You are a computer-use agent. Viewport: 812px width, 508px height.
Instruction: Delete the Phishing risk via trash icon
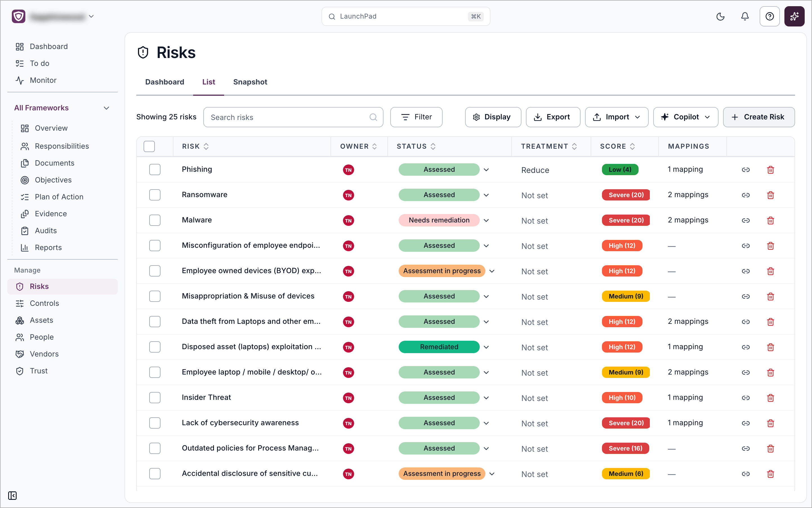(771, 170)
